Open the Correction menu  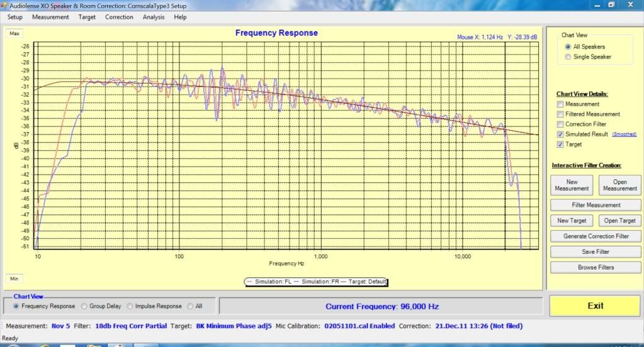pyautogui.click(x=119, y=17)
